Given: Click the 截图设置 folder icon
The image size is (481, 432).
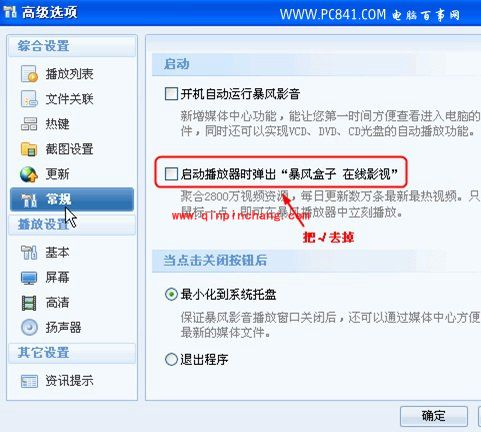Looking at the screenshot, I should [x=29, y=149].
